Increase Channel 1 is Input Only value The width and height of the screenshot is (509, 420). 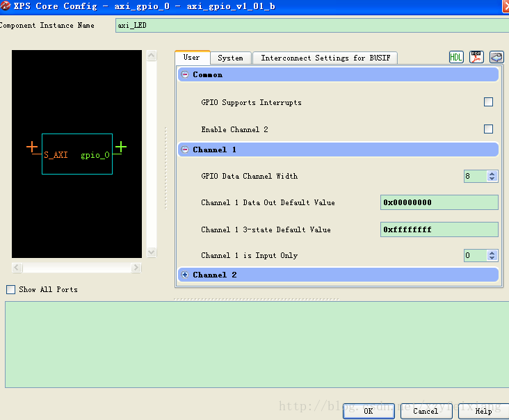coord(492,253)
